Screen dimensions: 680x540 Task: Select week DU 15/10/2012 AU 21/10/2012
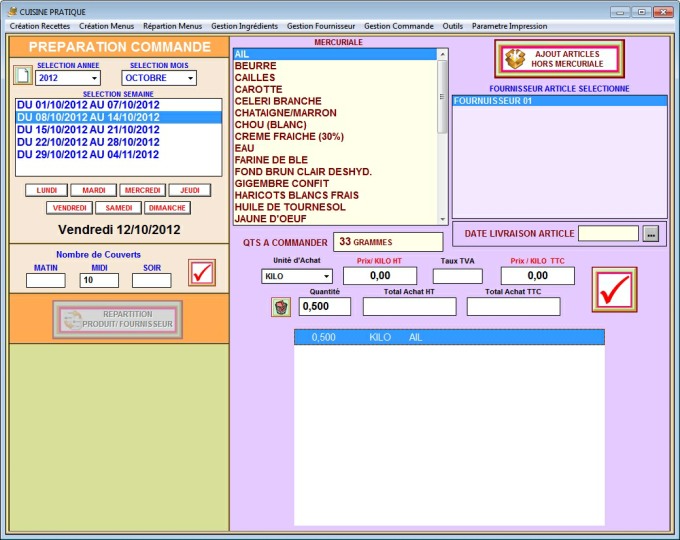pos(88,129)
